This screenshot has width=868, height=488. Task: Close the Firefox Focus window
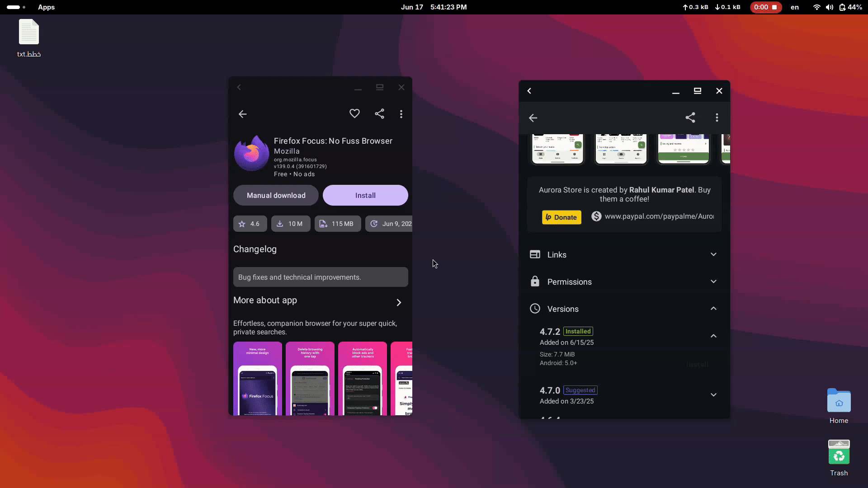coord(401,87)
